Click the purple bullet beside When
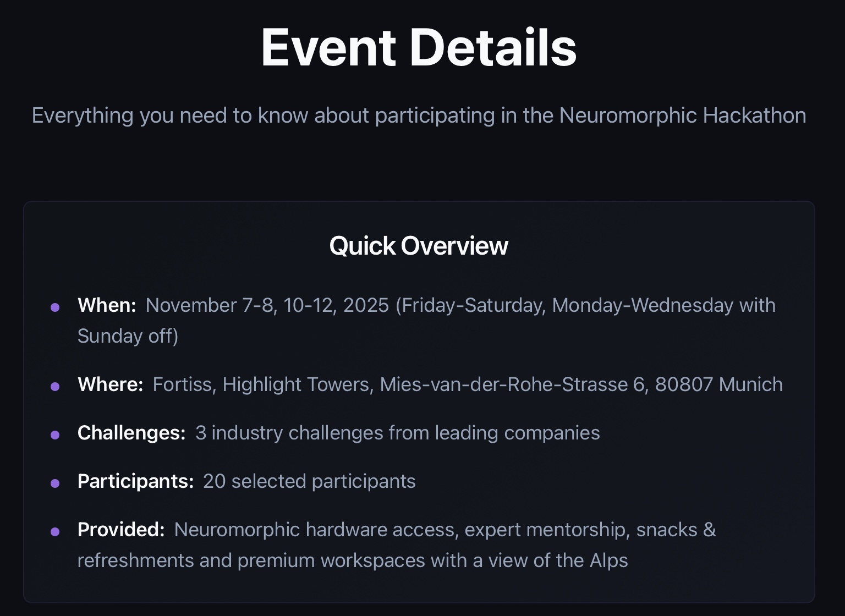The width and height of the screenshot is (845, 616). pos(55,307)
